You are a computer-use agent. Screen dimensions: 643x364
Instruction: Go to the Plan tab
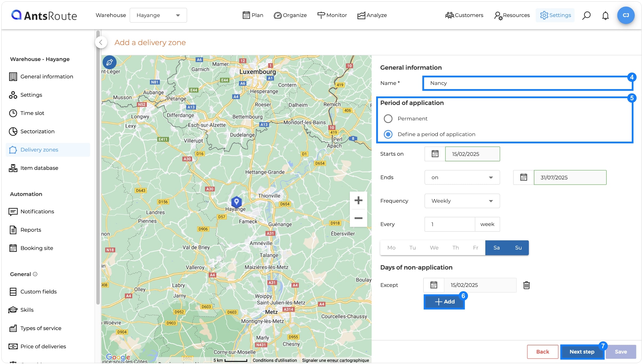[x=253, y=15]
